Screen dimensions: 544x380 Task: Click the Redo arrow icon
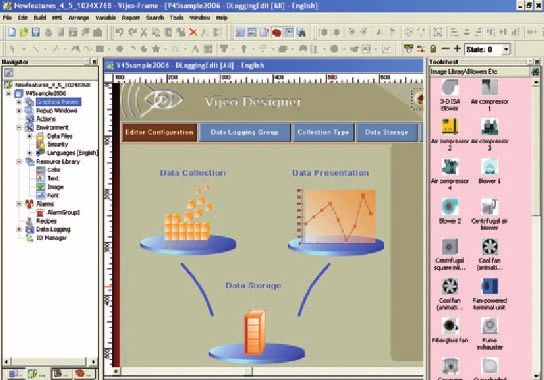click(132, 32)
